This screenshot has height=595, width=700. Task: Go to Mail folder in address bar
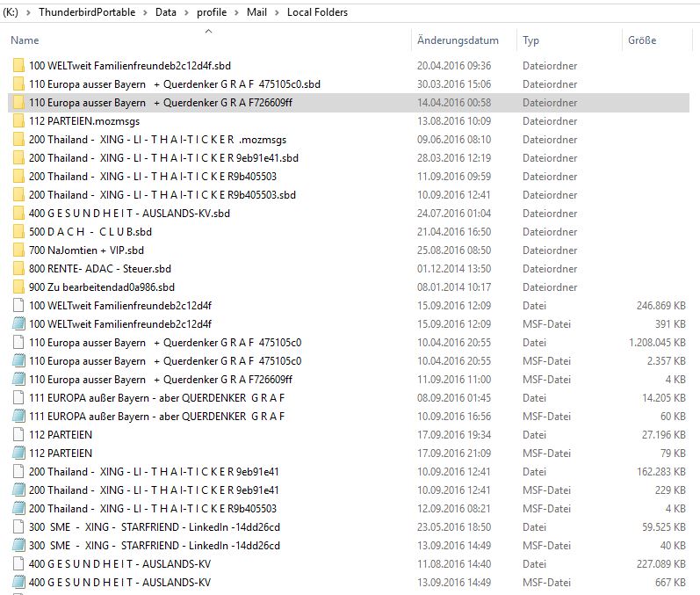[256, 12]
